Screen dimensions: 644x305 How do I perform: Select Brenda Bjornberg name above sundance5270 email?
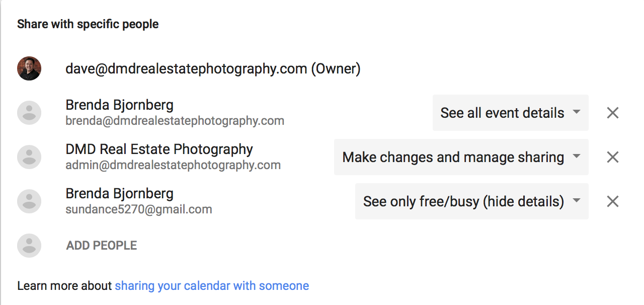(x=119, y=194)
